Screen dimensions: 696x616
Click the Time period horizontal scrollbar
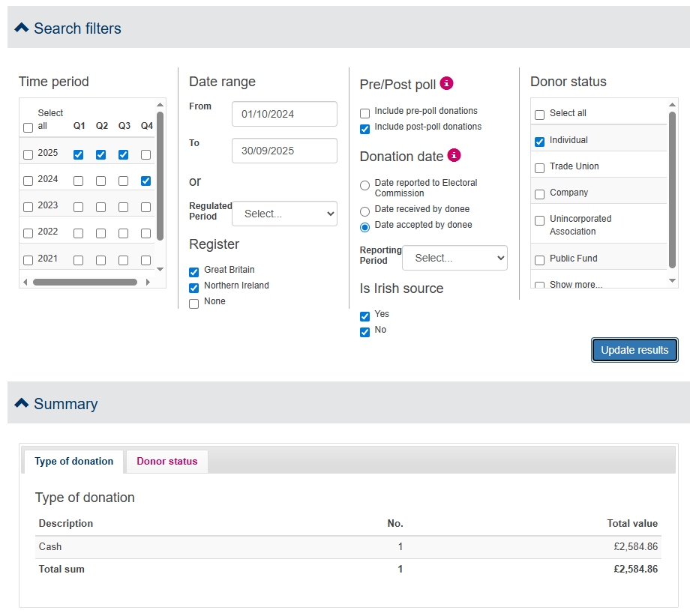(x=85, y=283)
